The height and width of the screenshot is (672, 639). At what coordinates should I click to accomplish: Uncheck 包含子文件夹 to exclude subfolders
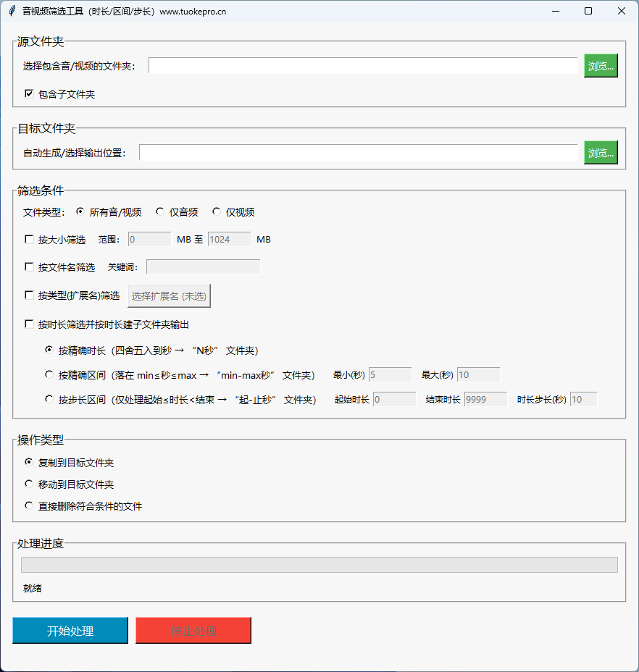point(29,93)
